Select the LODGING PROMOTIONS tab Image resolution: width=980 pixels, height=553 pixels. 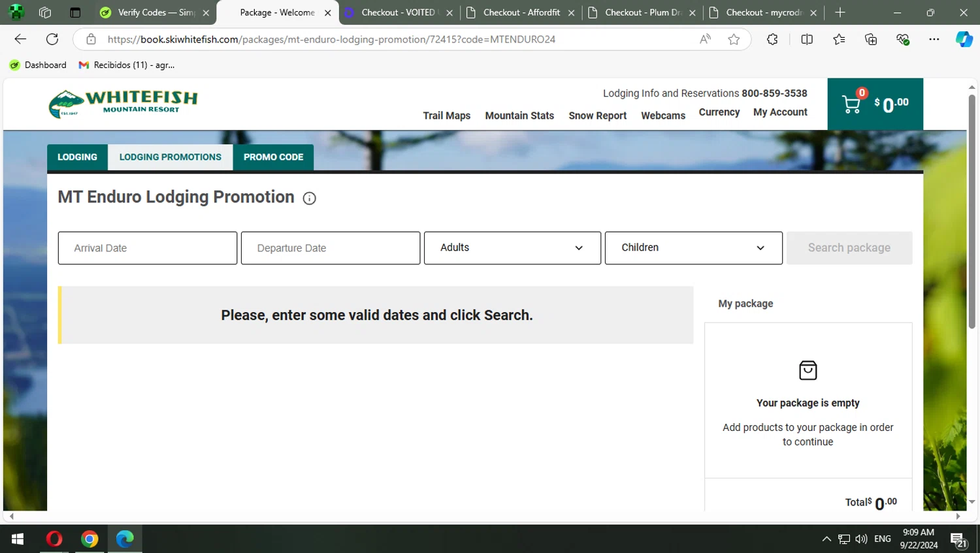pyautogui.click(x=171, y=157)
